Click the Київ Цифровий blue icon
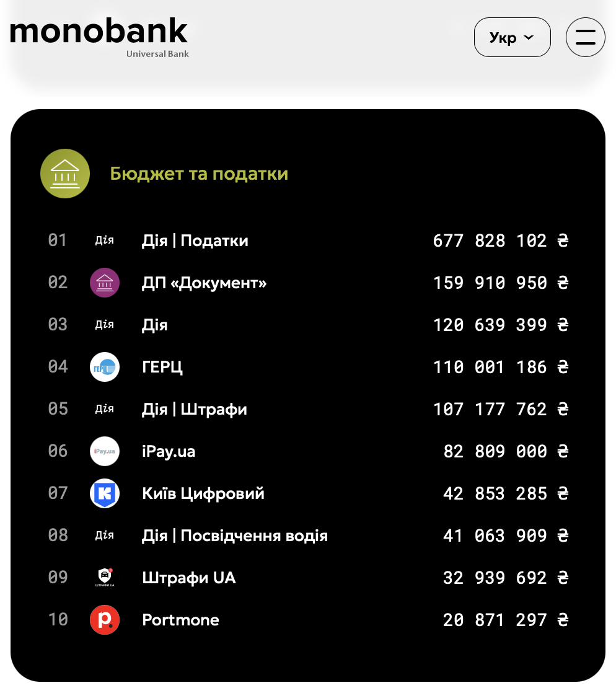Viewport: 616px width, 688px height. coord(104,493)
